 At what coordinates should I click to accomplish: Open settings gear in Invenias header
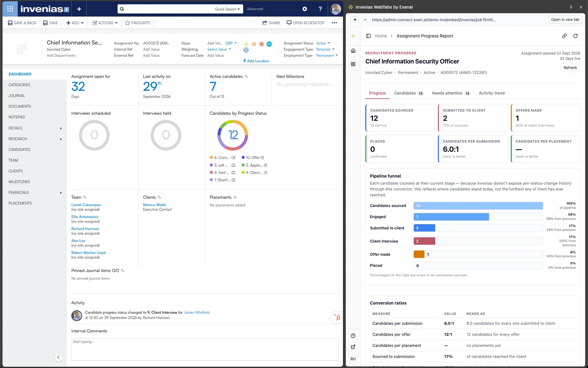[x=305, y=9]
